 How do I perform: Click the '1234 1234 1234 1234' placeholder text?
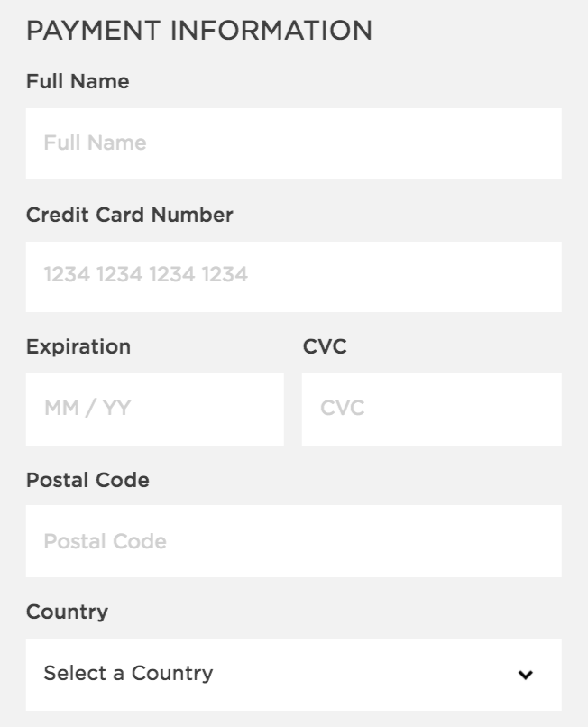[146, 274]
